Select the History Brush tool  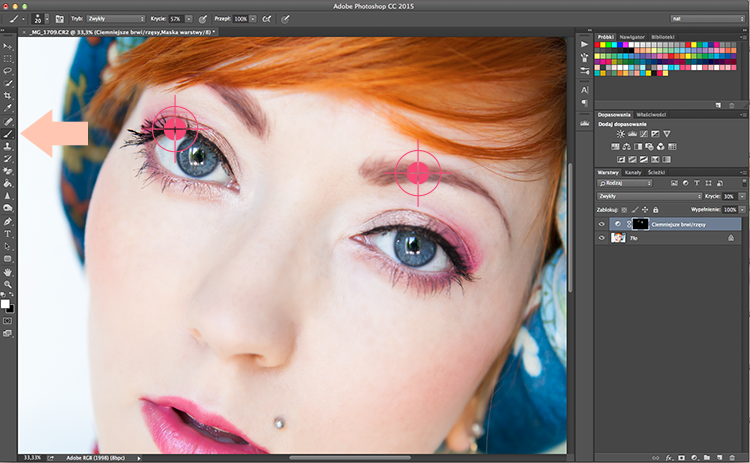8,158
